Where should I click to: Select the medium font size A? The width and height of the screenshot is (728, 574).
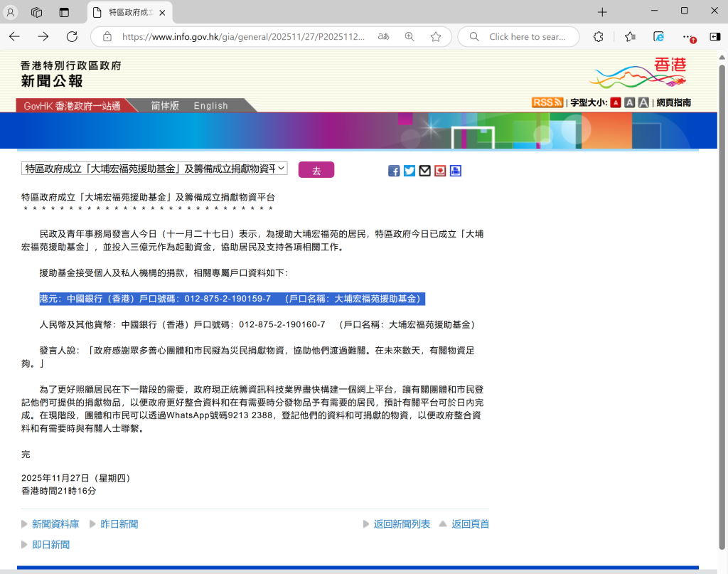[x=629, y=102]
